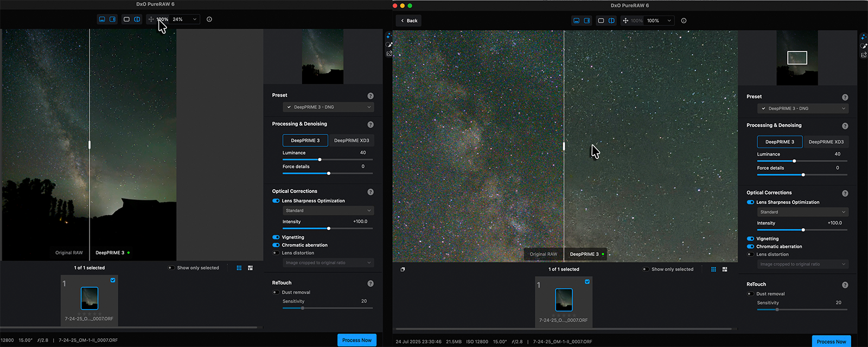Switch to split compare view in left window
This screenshot has height=347, width=868.
click(x=137, y=19)
